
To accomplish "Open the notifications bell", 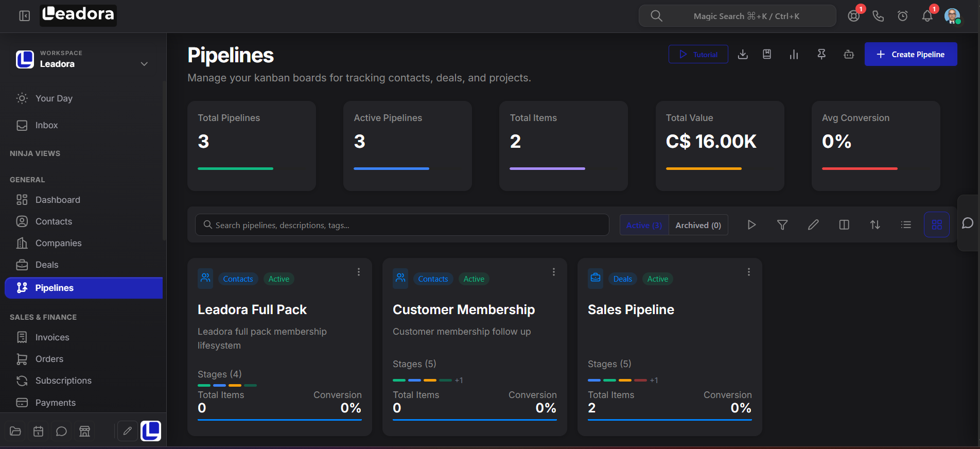I will point(927,16).
